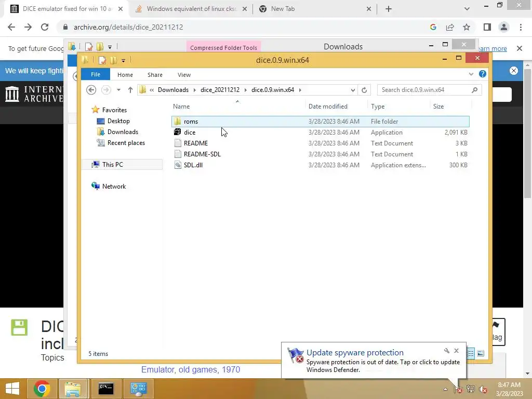Click New Folder quick access icon
Viewport: 532px width, 399px height.
(114, 60)
